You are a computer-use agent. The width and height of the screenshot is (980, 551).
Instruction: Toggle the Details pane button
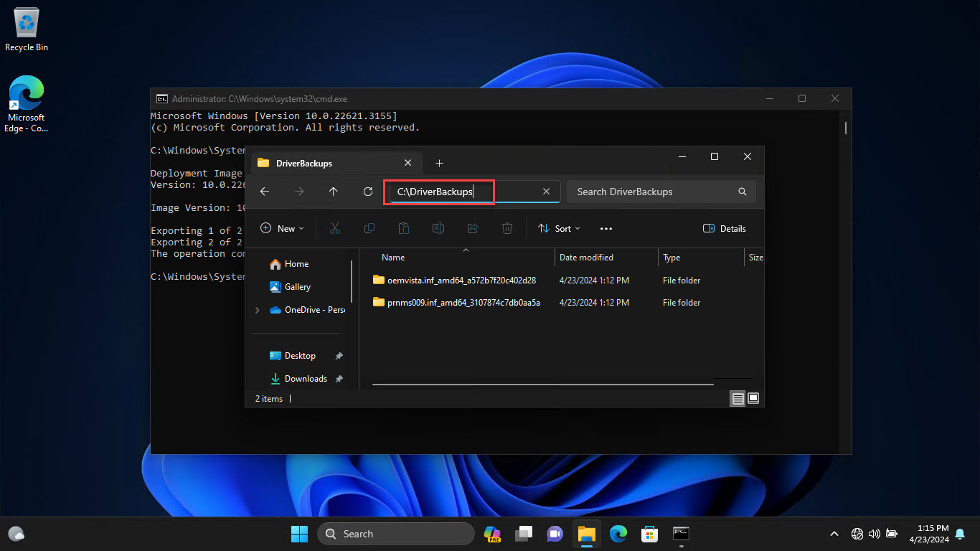(725, 228)
